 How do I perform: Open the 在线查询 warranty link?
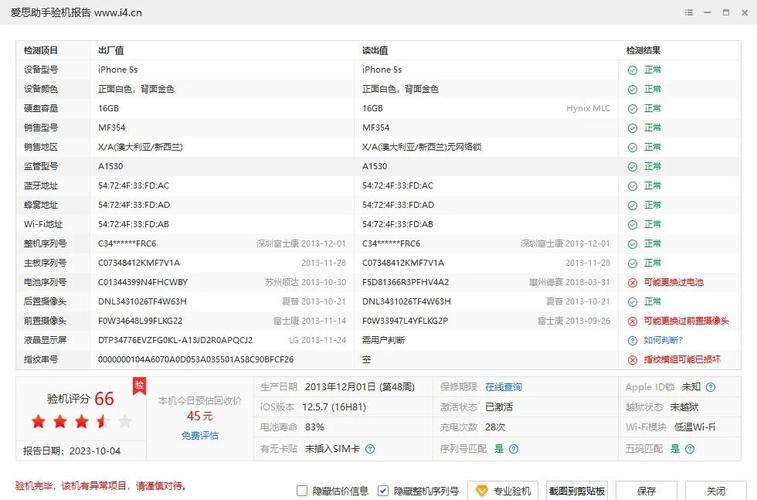click(x=503, y=387)
